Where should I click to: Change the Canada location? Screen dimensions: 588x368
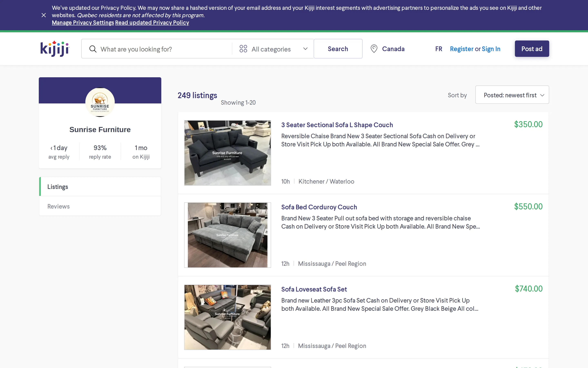(393, 49)
